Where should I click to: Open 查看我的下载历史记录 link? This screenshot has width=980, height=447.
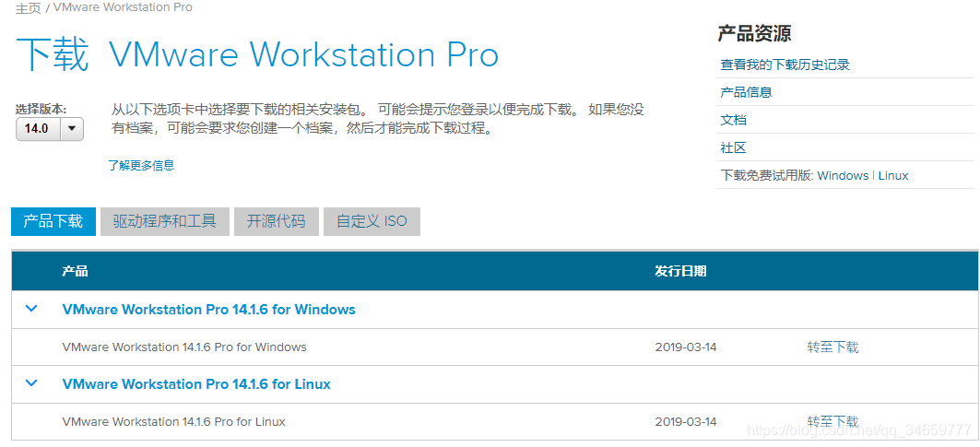pos(785,65)
